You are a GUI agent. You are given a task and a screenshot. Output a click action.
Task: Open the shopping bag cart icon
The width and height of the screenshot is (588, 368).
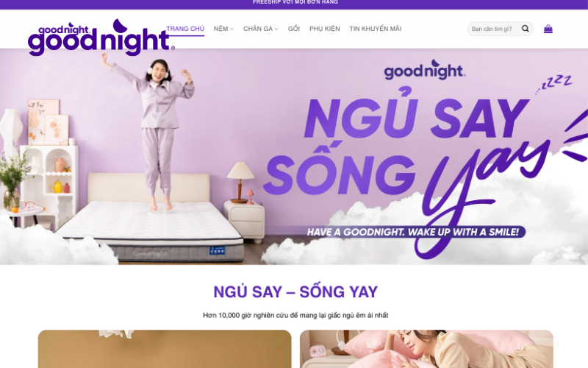pos(548,29)
